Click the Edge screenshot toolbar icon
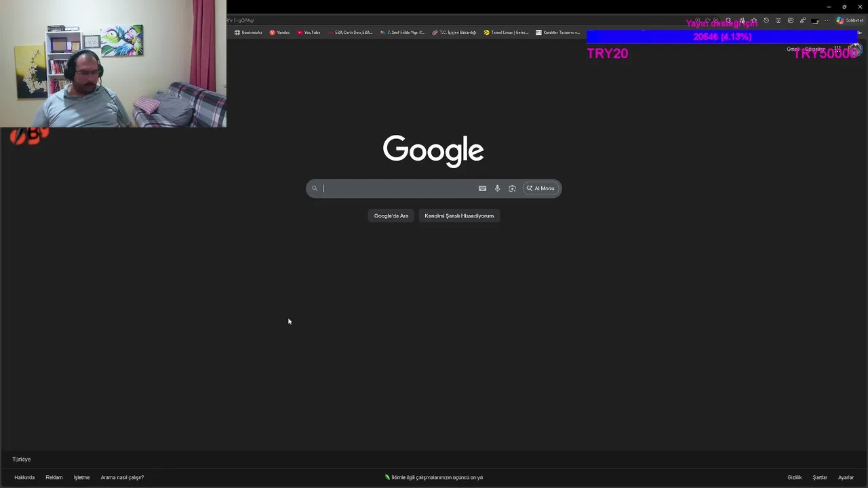Screen dimensions: 868x488 click(778, 20)
